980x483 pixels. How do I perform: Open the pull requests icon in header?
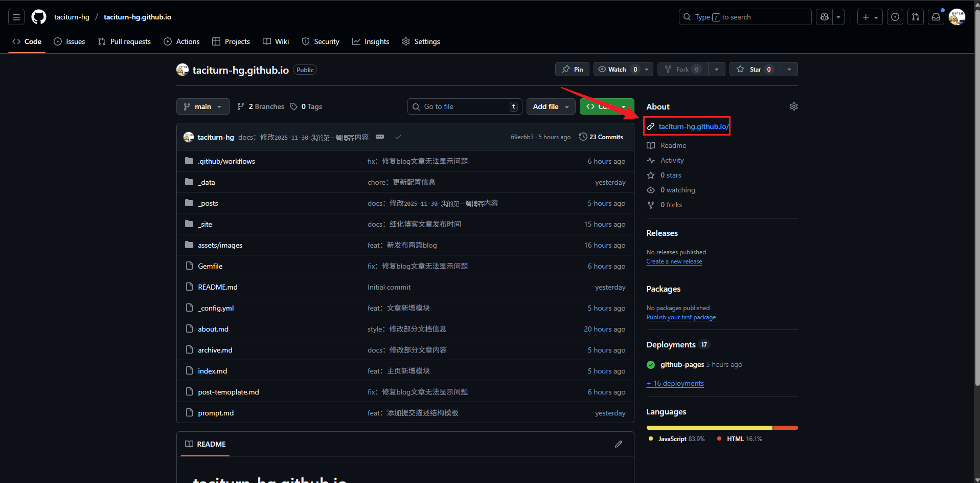coord(915,17)
